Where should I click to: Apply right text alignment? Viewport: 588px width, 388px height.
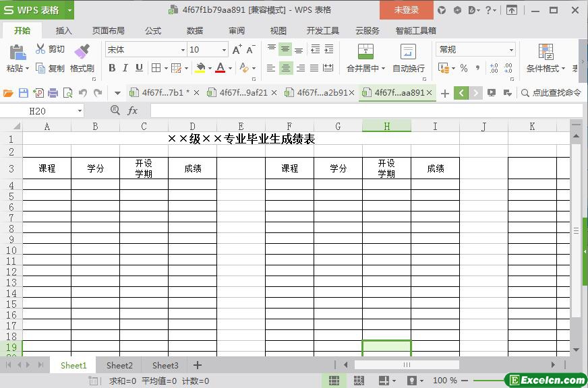(300, 68)
